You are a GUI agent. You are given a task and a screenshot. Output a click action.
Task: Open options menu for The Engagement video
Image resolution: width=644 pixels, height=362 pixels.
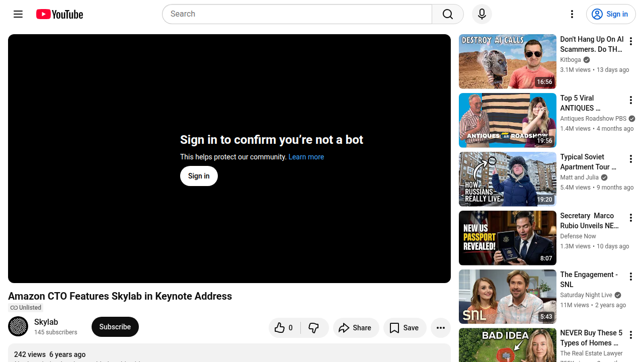(630, 277)
